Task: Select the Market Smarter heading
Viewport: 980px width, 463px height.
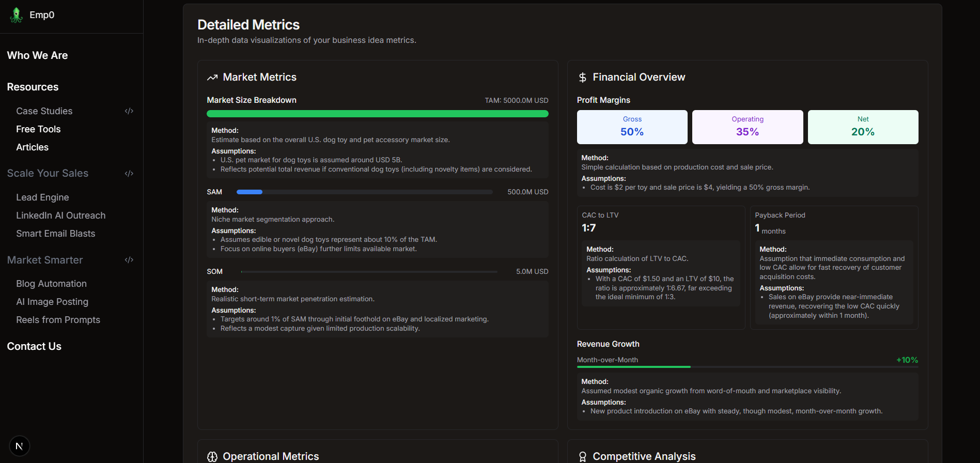Action: coord(45,260)
